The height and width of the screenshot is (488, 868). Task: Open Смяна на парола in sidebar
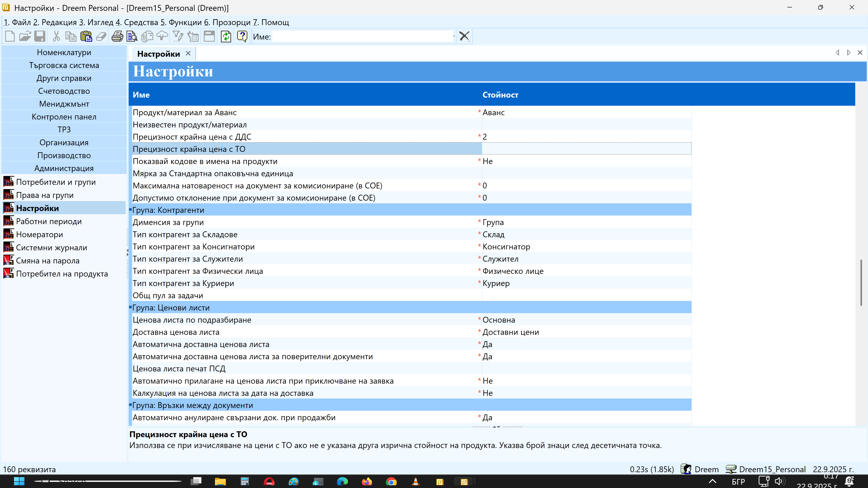pyautogui.click(x=47, y=261)
